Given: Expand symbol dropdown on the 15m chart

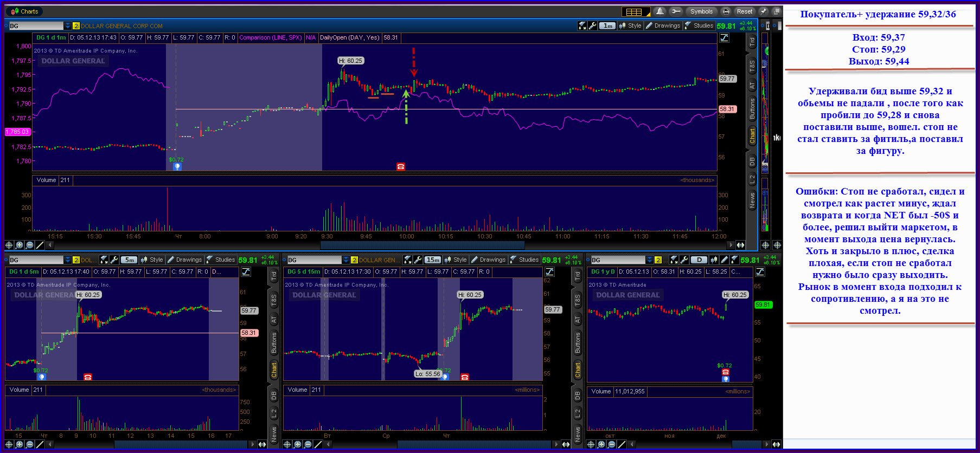Looking at the screenshot, I should pyautogui.click(x=346, y=260).
